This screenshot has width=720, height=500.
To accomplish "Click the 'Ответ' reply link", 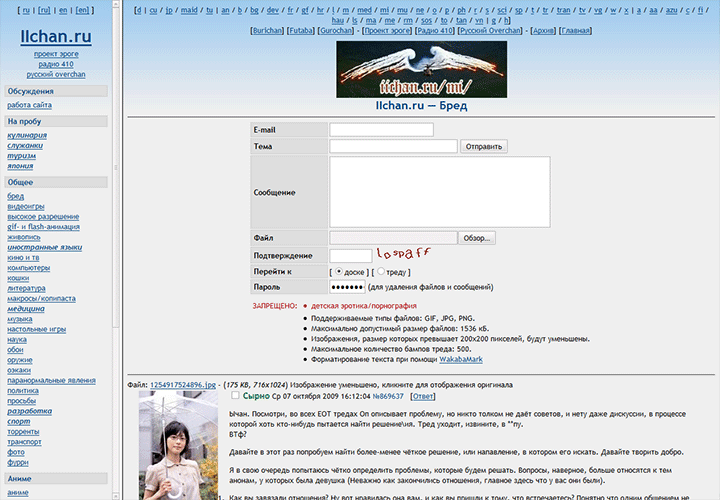I will tap(422, 396).
